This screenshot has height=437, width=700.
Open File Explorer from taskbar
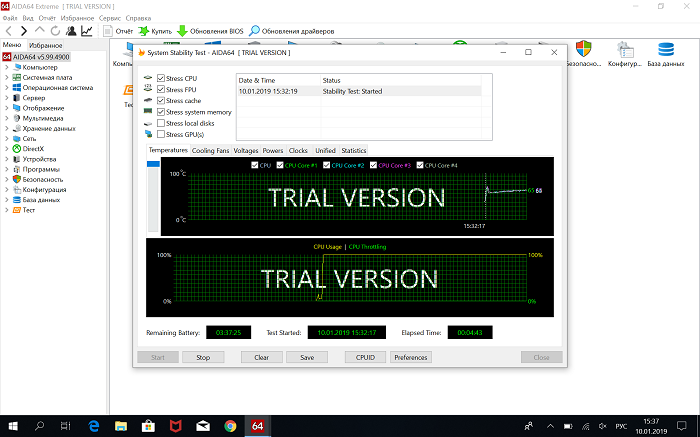click(x=121, y=426)
